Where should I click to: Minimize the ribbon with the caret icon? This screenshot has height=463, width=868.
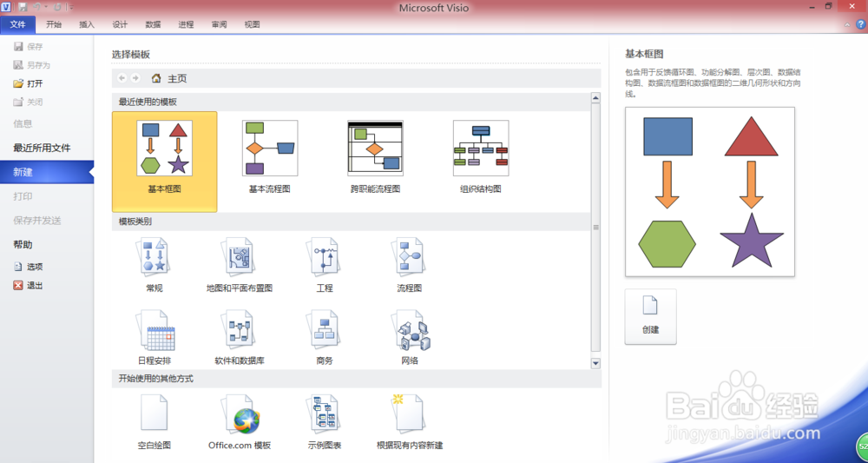[x=847, y=25]
